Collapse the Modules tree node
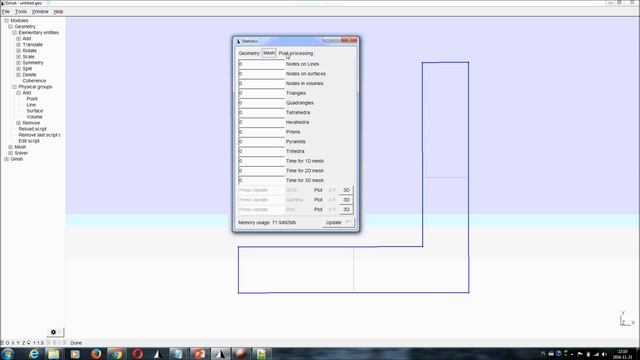 (x=7, y=20)
